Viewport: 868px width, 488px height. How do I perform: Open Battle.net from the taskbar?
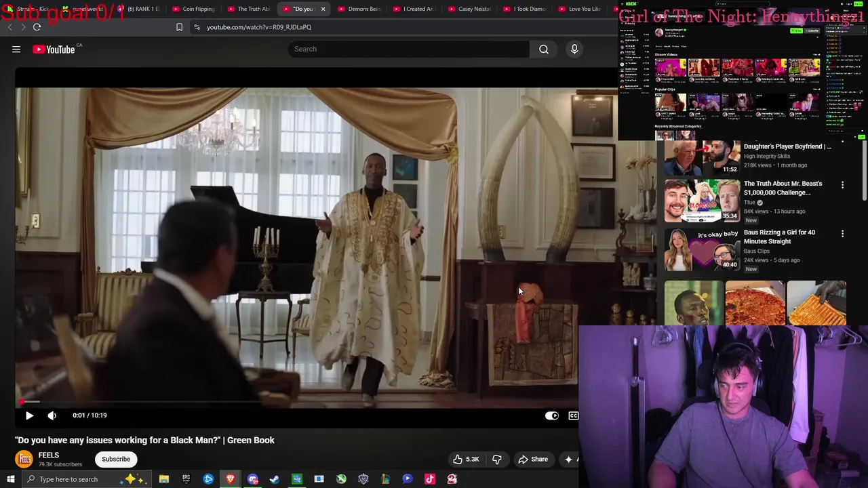[208, 479]
